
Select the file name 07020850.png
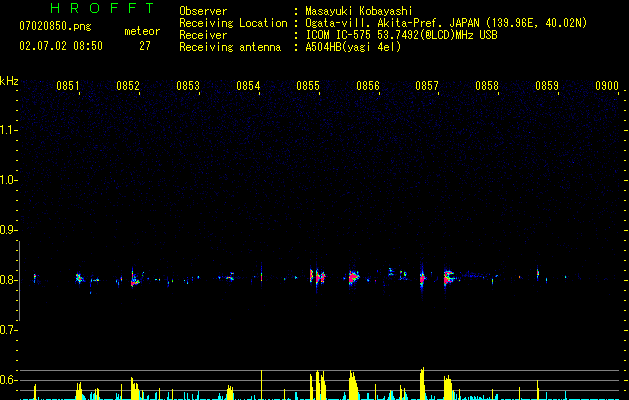tap(55, 26)
